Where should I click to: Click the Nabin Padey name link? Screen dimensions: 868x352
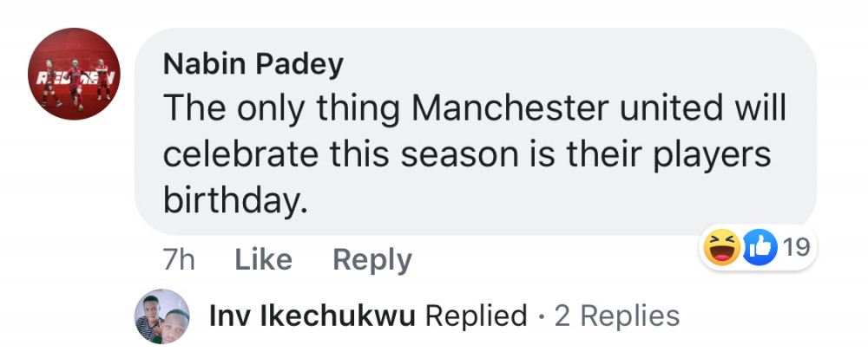[x=253, y=63]
